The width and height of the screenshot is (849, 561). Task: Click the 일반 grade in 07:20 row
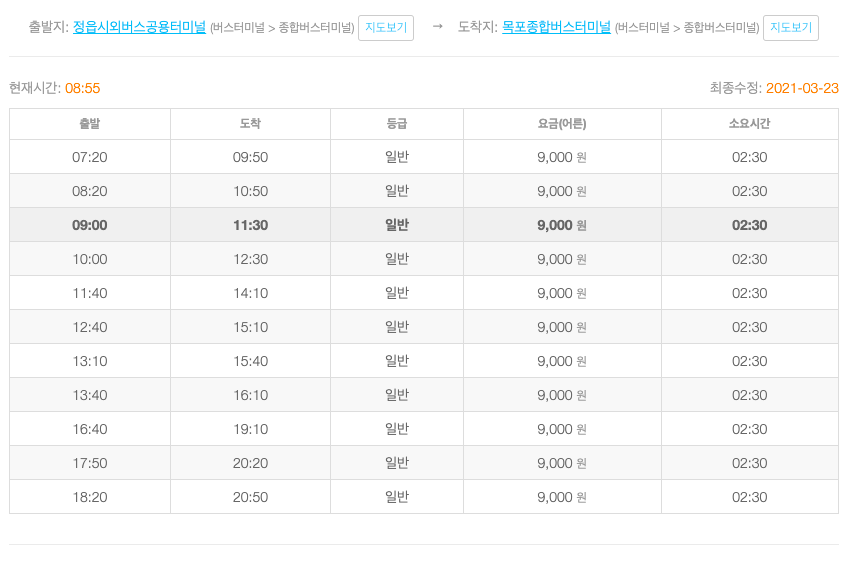(397, 157)
